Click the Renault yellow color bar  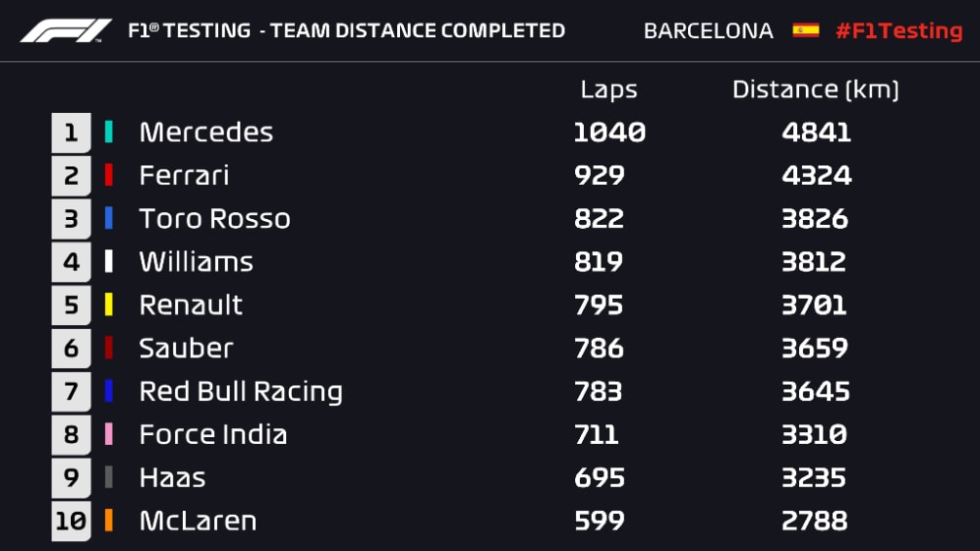tap(108, 304)
